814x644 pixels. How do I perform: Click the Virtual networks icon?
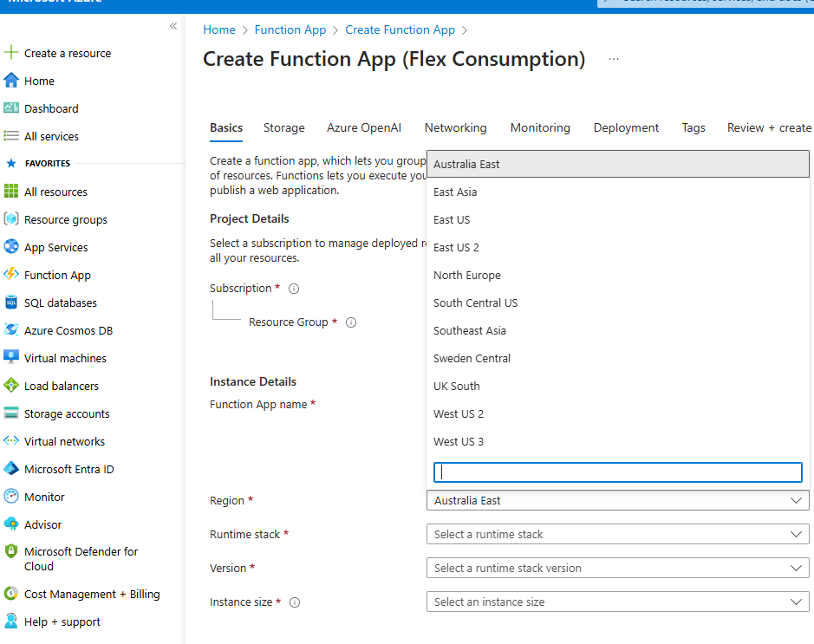[11, 440]
